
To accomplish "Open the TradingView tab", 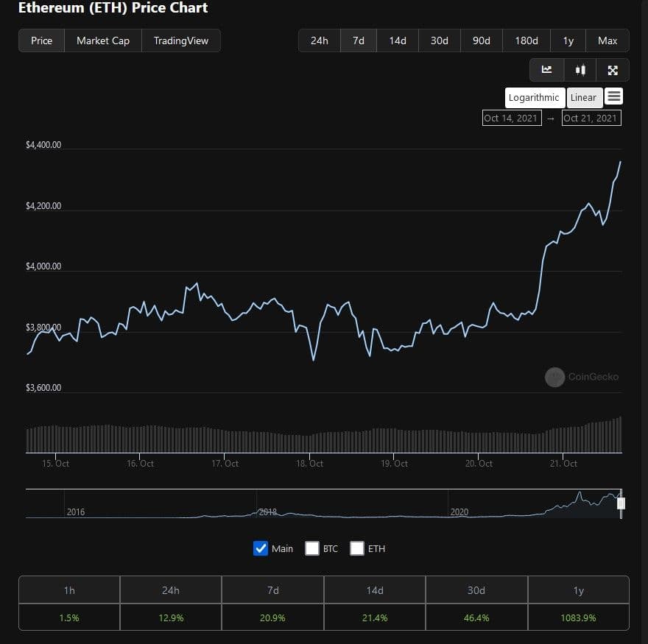I will click(181, 40).
